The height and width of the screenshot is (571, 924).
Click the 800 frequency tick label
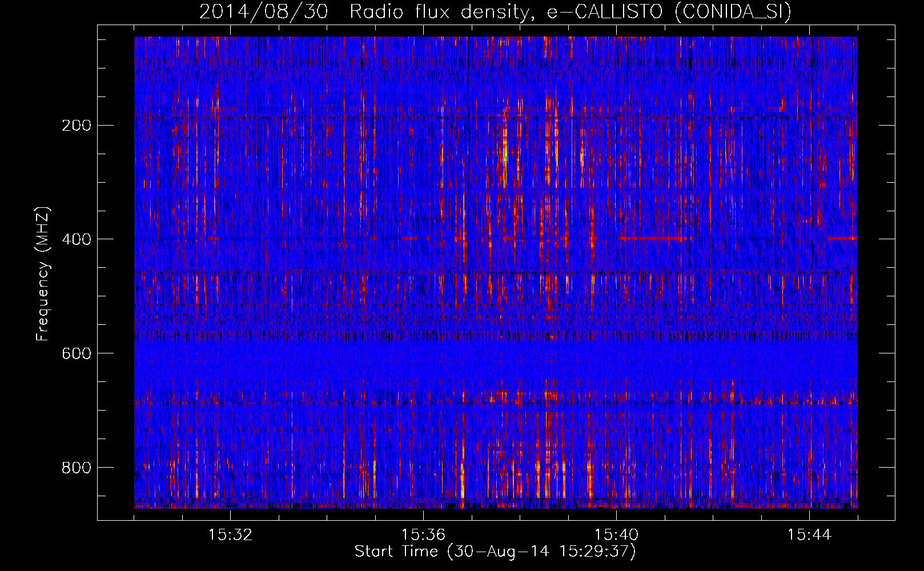coord(77,468)
